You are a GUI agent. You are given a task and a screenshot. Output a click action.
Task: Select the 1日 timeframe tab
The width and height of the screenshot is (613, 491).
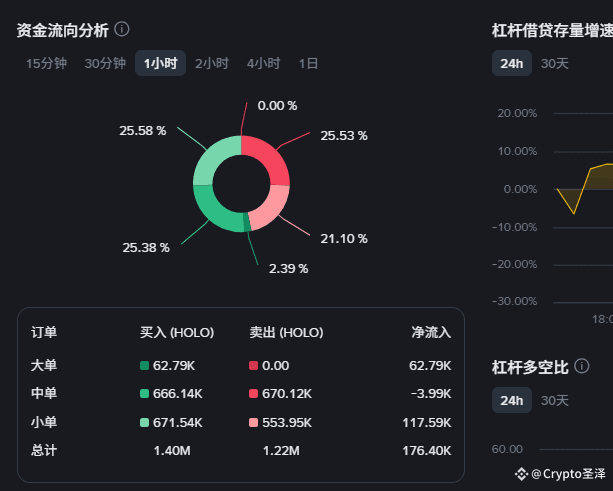(308, 63)
